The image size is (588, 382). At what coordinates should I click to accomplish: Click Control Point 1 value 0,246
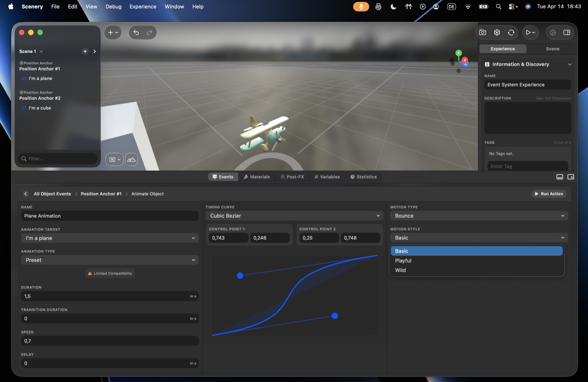point(270,238)
